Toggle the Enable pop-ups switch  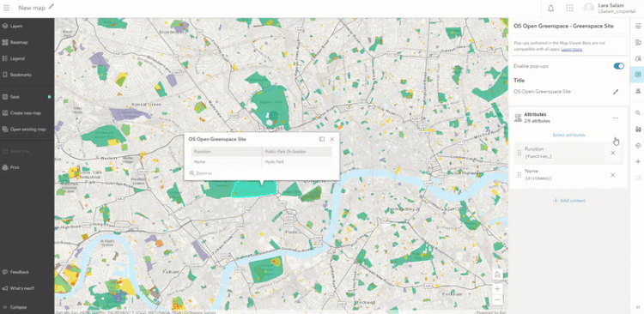[618, 66]
